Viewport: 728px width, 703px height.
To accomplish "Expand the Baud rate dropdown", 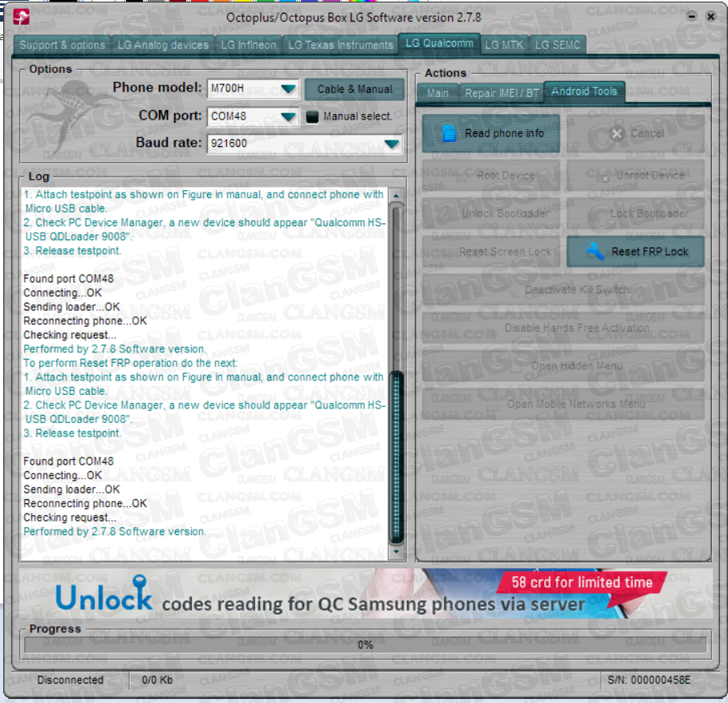I will (x=392, y=144).
